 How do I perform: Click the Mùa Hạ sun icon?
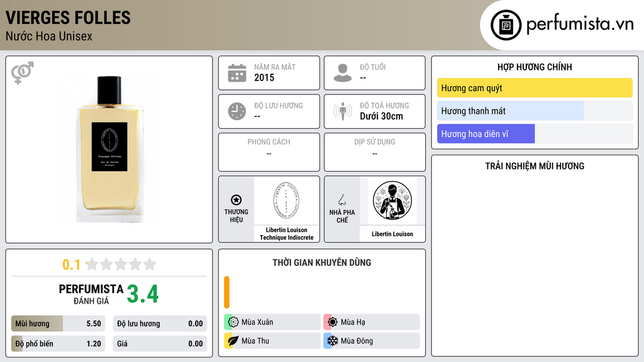click(332, 322)
